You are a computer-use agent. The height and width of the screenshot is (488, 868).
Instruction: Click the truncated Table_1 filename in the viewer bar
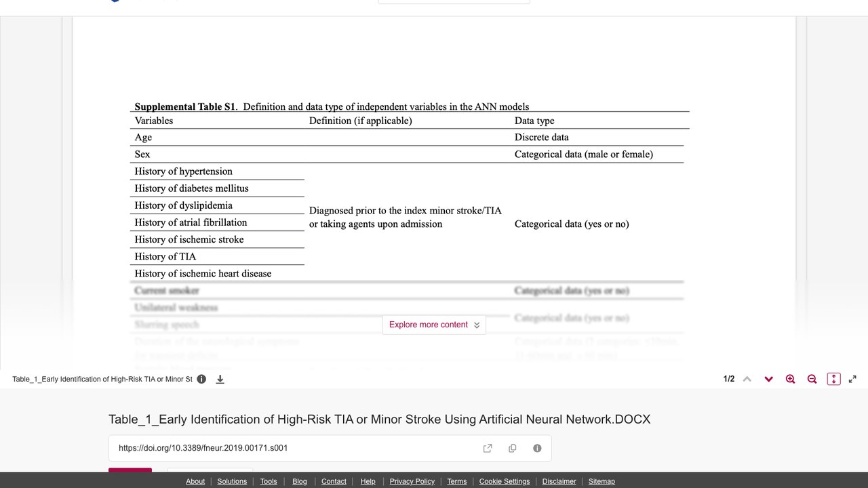coord(102,379)
